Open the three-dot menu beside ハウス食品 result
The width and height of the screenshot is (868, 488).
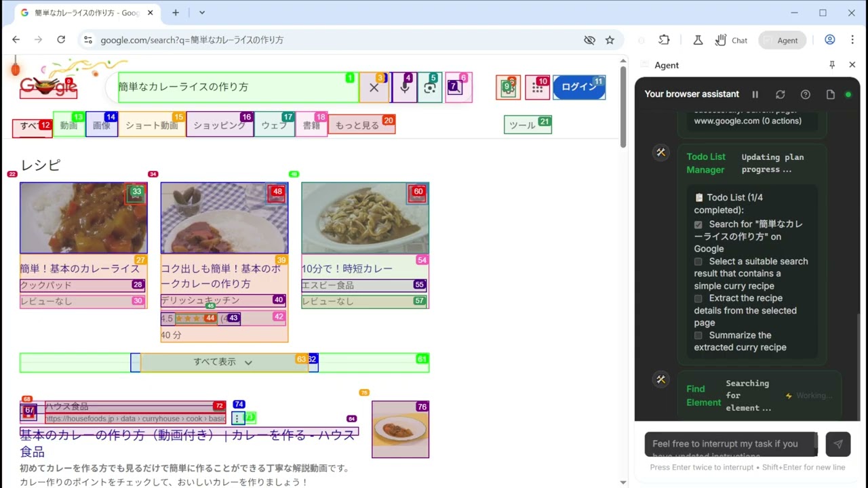click(x=238, y=418)
